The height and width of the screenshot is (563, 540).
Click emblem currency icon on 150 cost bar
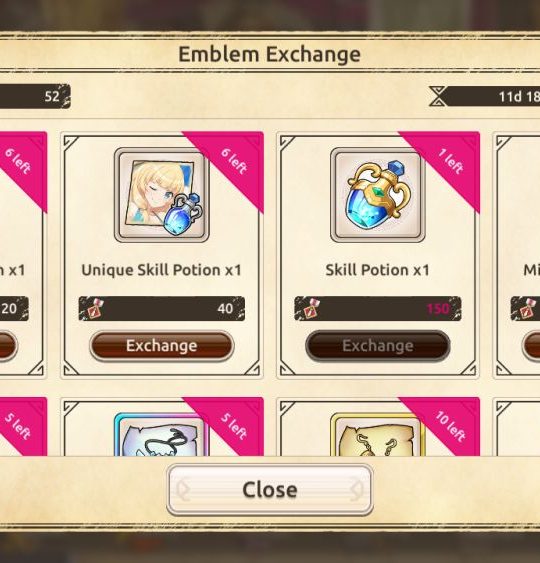[309, 308]
